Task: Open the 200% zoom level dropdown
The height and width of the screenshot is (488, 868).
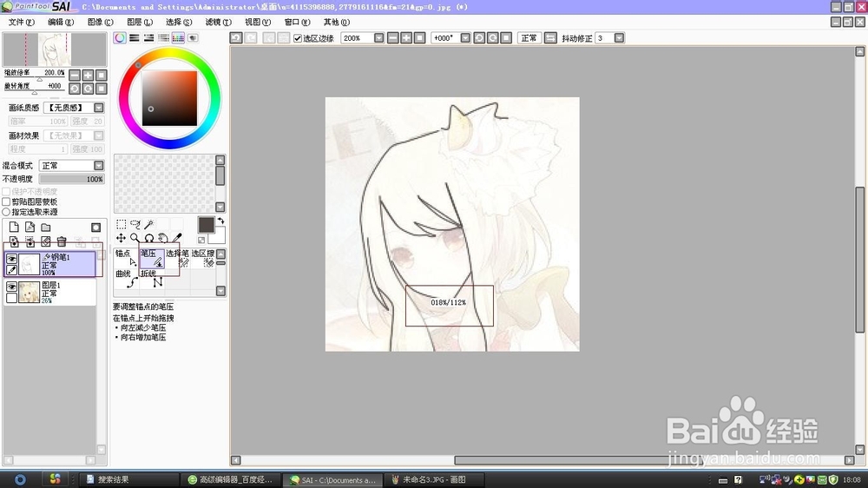Action: [x=378, y=37]
